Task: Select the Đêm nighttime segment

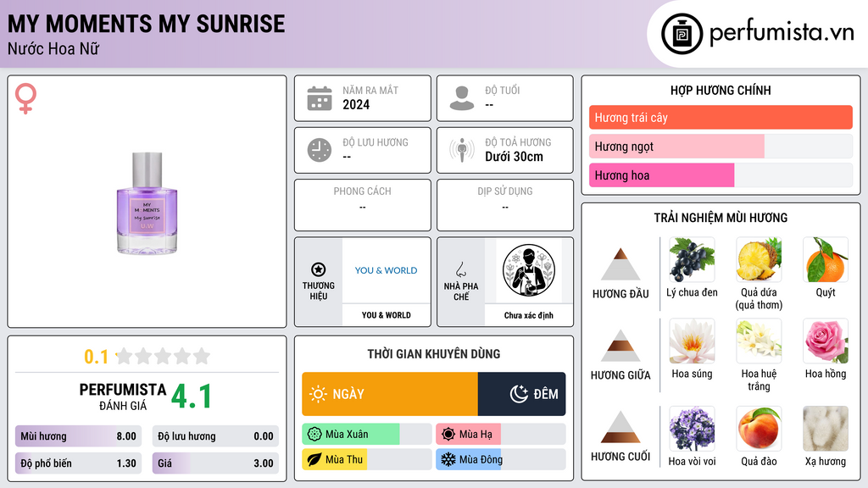Action: pyautogui.click(x=521, y=394)
